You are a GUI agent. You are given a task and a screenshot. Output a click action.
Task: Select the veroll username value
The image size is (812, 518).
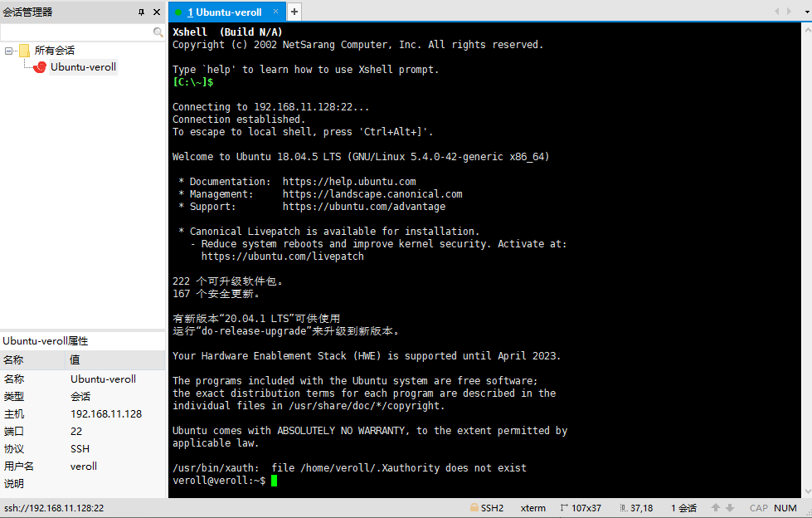click(x=84, y=467)
